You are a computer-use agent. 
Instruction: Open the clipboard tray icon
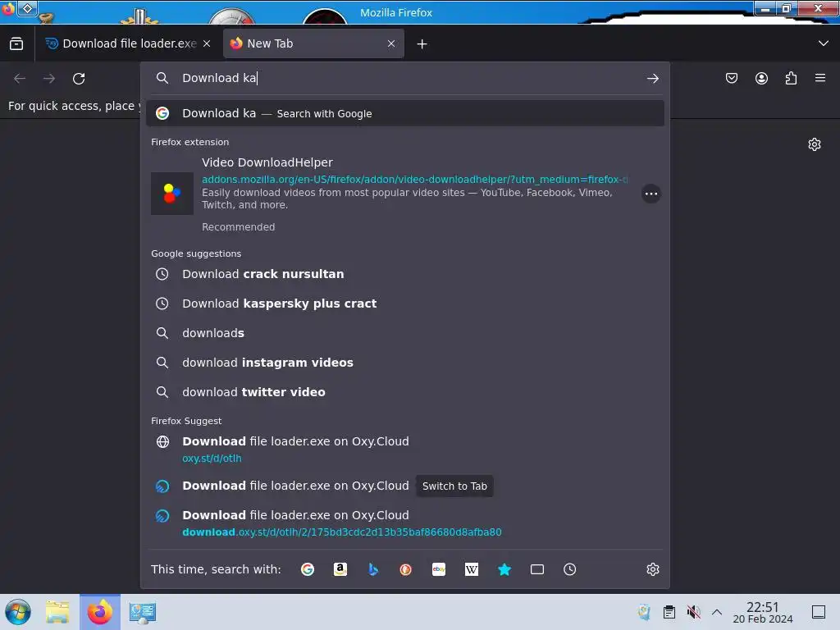669,612
